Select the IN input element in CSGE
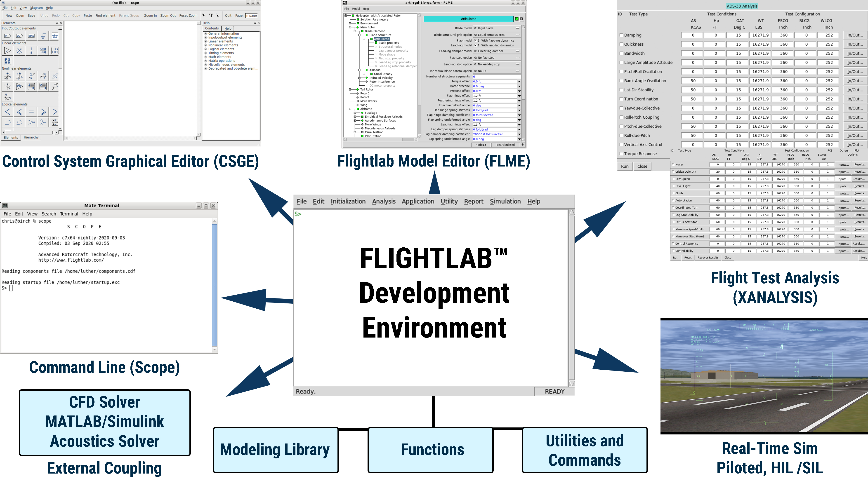 7,36
